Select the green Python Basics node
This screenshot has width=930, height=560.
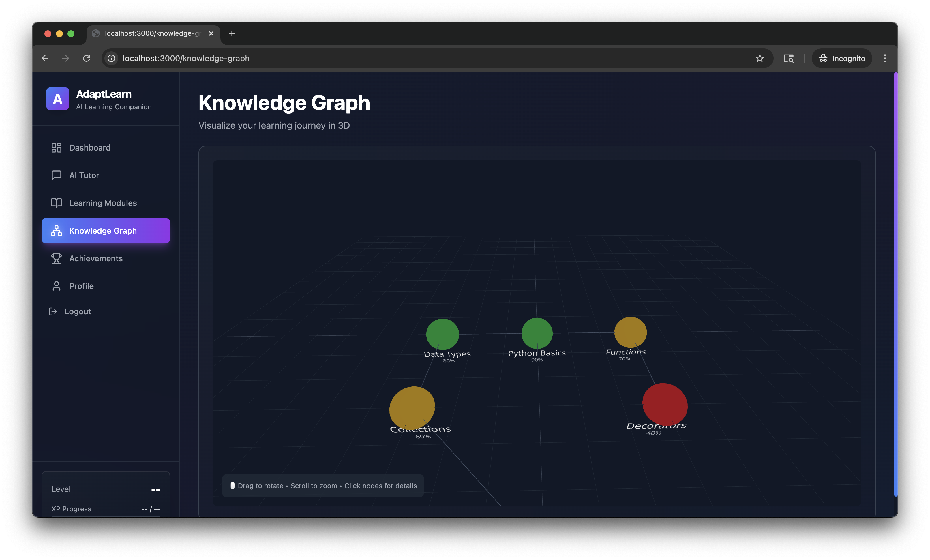(x=537, y=333)
